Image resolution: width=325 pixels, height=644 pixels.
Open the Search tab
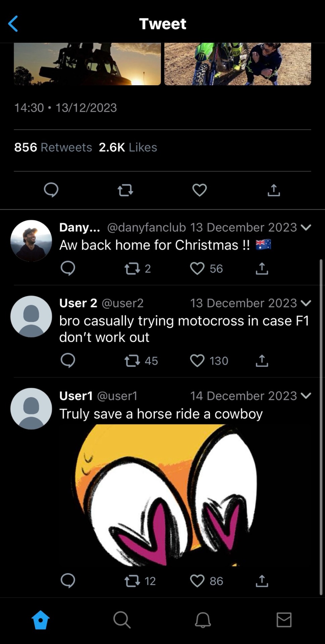(122, 620)
